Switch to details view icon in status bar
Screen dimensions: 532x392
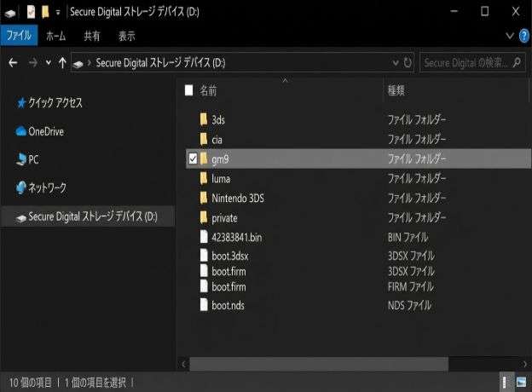click(x=505, y=383)
